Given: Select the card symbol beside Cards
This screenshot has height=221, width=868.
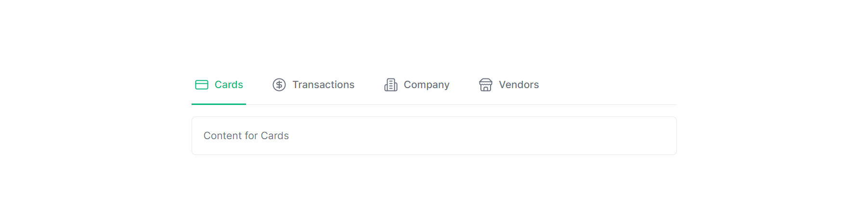Looking at the screenshot, I should (x=201, y=85).
